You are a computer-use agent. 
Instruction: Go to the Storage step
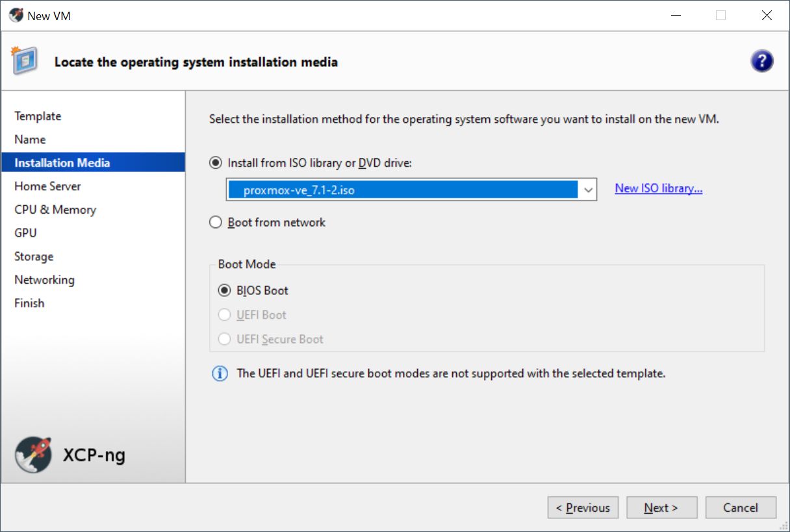coord(34,257)
